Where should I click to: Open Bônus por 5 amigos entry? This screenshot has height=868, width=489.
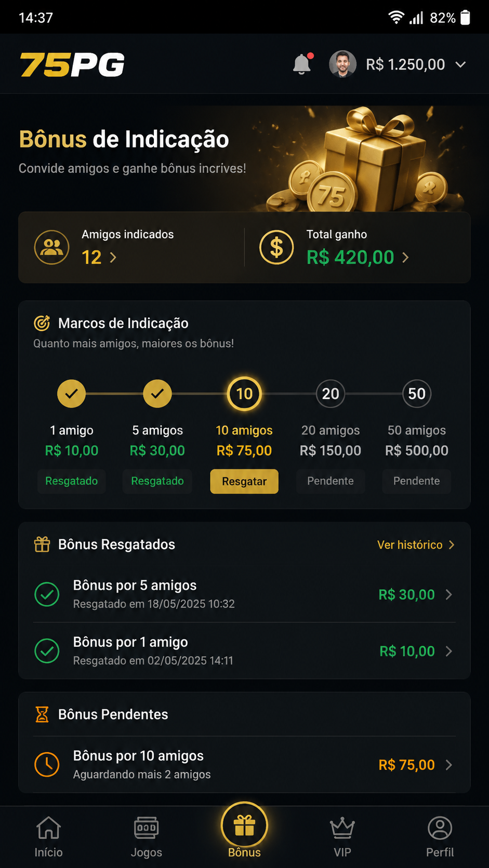(x=244, y=594)
